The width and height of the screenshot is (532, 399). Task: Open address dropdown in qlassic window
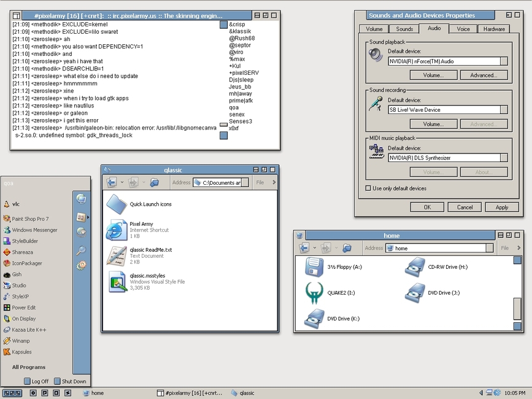coord(245,182)
